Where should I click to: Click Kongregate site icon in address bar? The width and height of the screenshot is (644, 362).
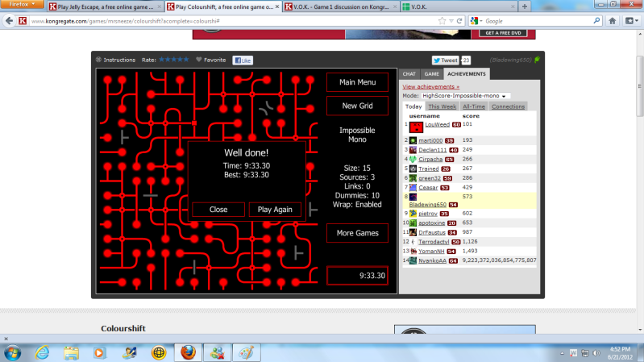point(23,21)
